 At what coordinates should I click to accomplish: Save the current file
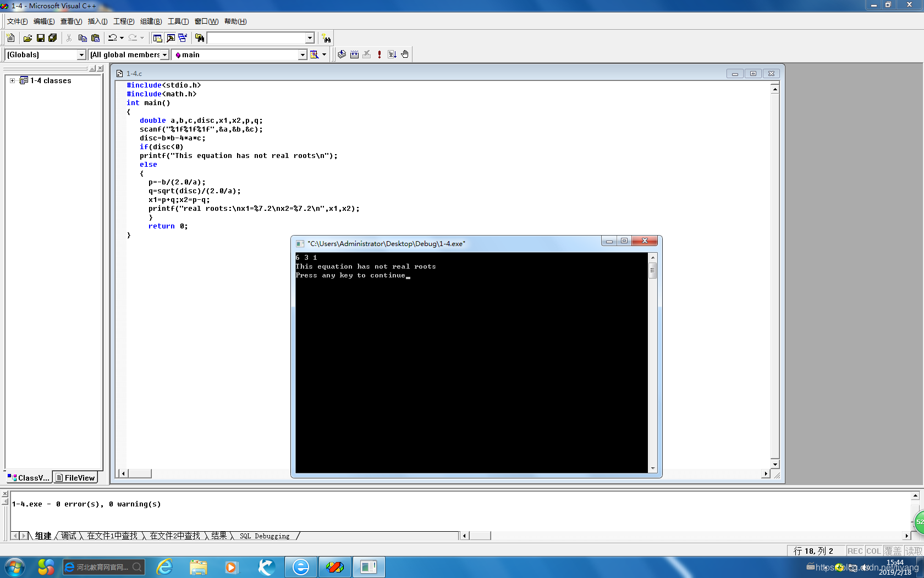pyautogui.click(x=40, y=38)
